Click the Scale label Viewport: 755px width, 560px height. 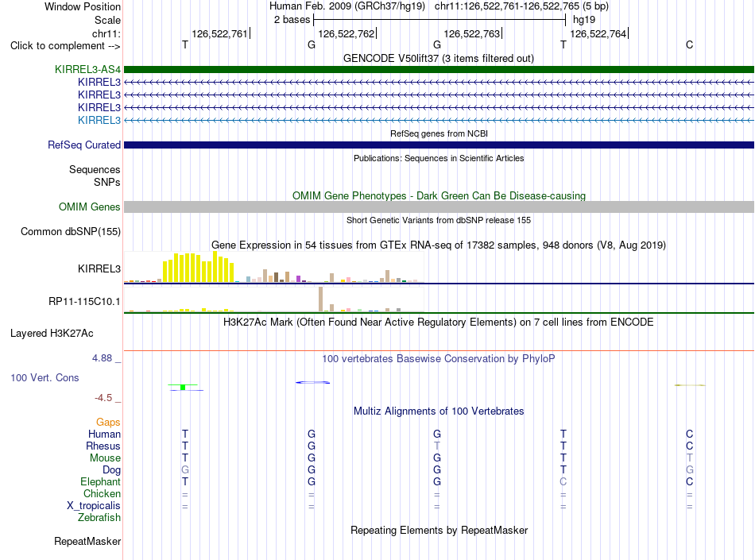(x=107, y=20)
